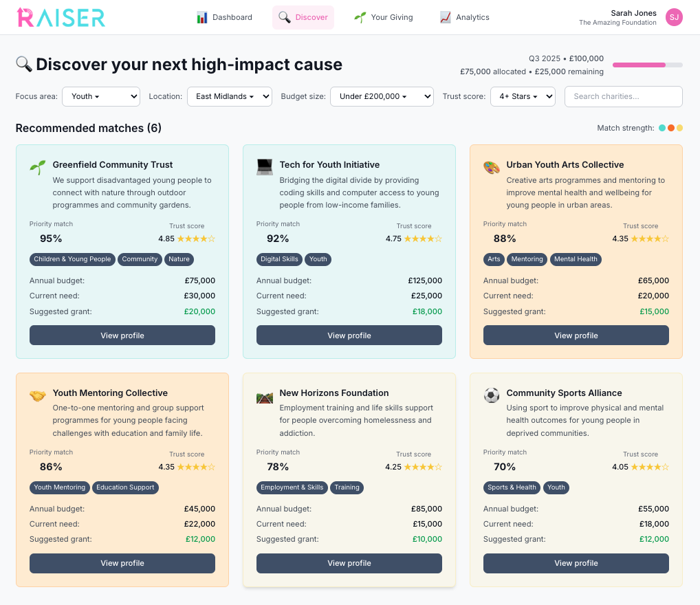Click the Employment & Skills tag

click(292, 487)
